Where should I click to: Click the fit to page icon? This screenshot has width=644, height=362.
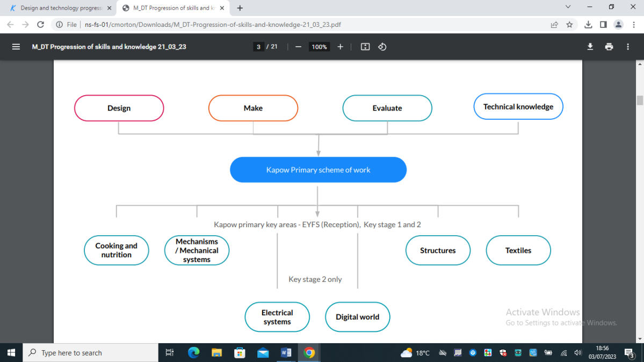coord(365,47)
